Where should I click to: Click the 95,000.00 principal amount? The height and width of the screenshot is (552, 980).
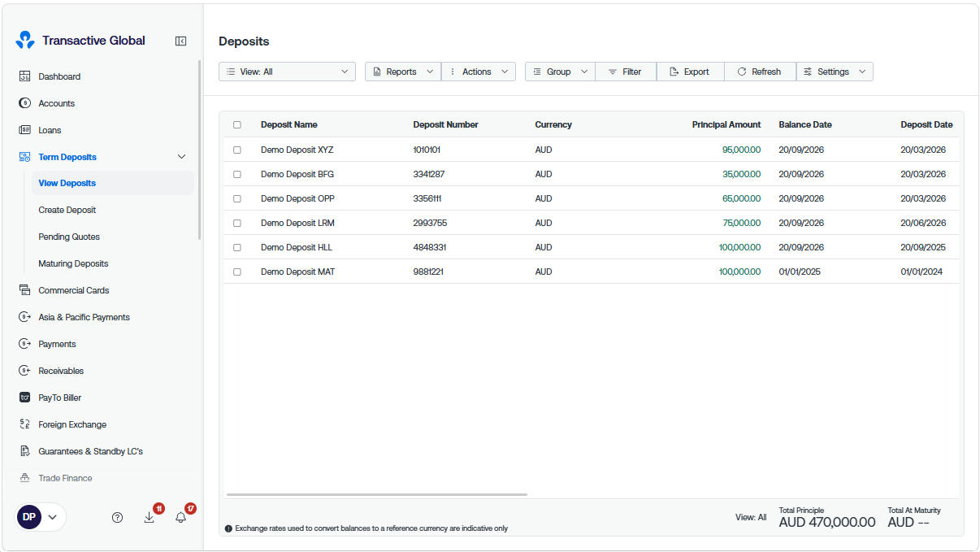[x=742, y=150]
